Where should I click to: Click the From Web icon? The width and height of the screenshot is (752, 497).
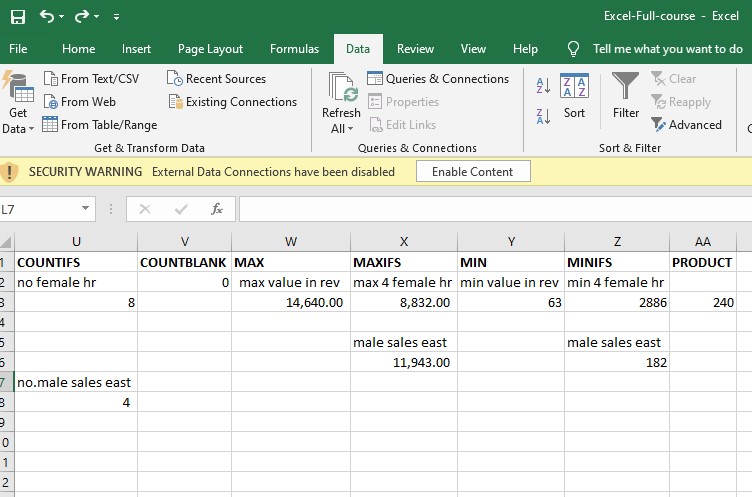(x=50, y=102)
